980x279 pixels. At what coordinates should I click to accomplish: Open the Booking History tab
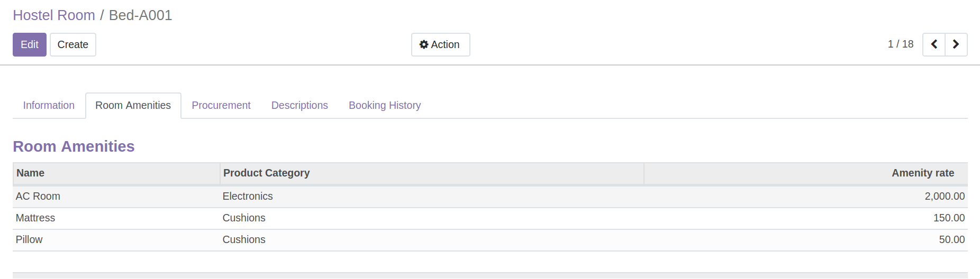point(385,105)
